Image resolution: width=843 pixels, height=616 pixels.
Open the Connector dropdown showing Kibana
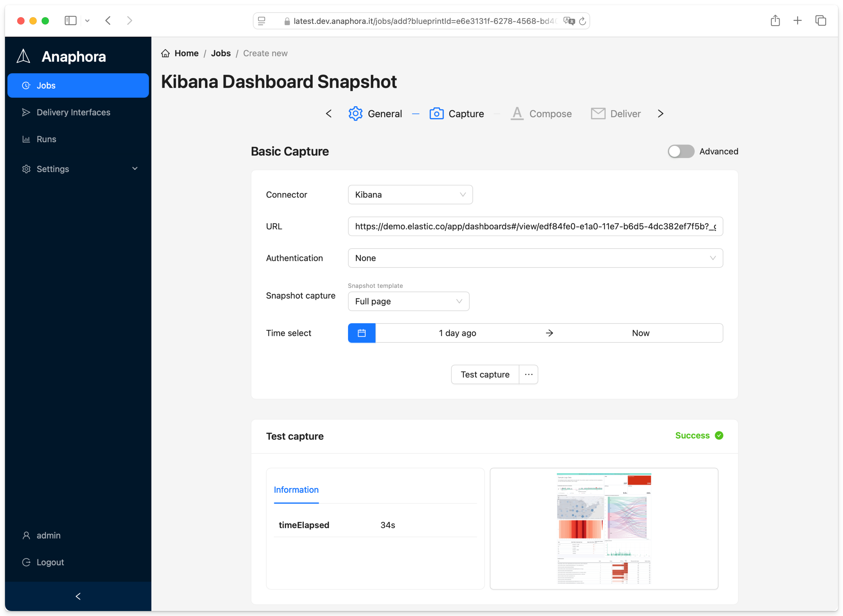point(410,194)
